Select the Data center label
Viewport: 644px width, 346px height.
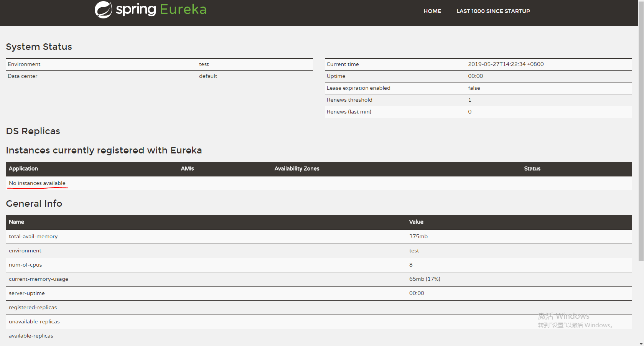pyautogui.click(x=23, y=76)
